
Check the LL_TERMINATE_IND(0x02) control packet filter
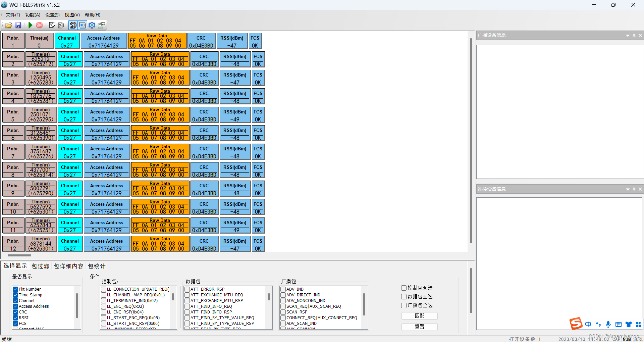coord(104,301)
